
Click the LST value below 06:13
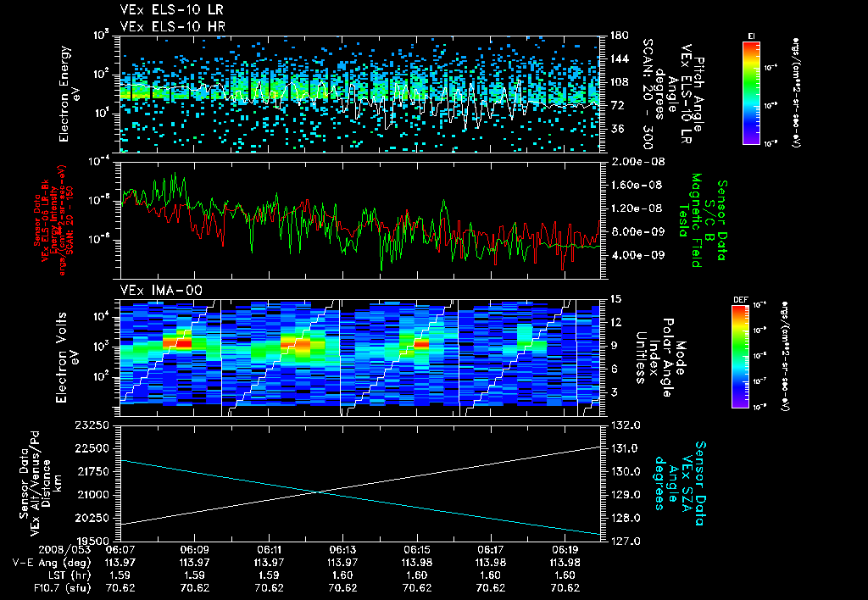coord(342,575)
